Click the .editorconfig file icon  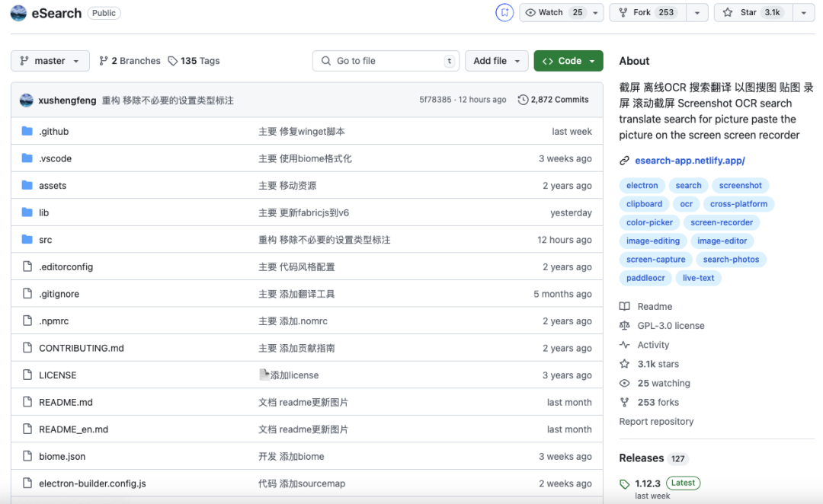(x=27, y=266)
